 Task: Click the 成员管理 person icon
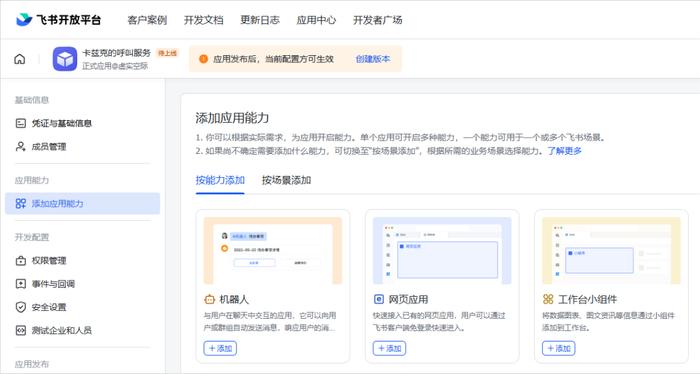tap(21, 146)
